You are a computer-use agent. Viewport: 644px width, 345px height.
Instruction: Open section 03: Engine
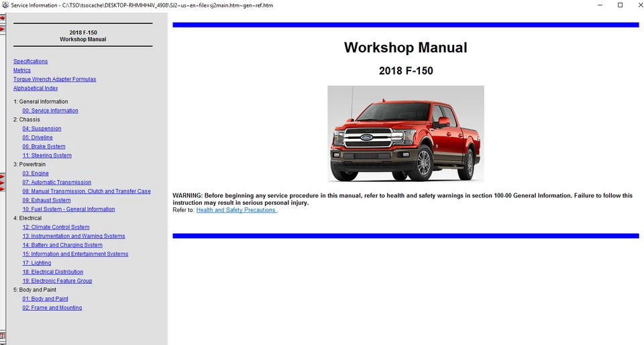coord(36,173)
